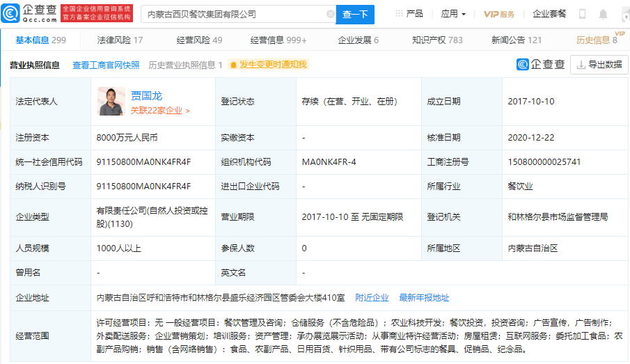The image size is (630, 364).
Task: Click registration number 150800000025741
Action: (544, 162)
